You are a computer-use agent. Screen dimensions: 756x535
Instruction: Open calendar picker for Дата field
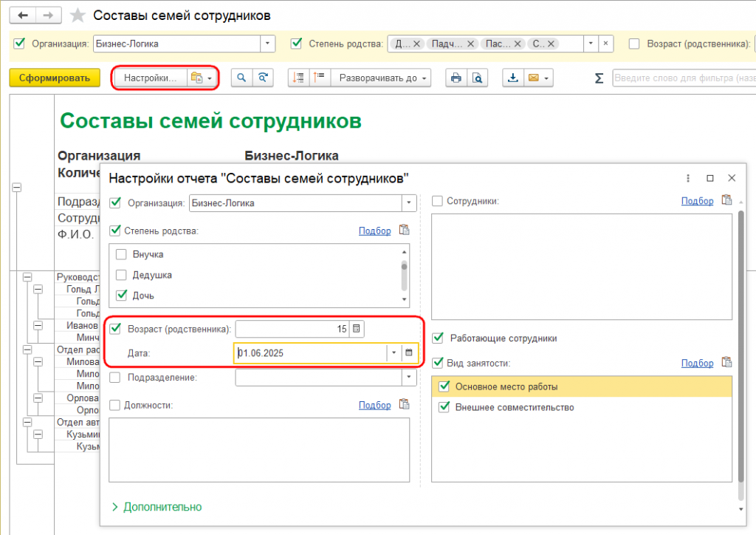(409, 352)
